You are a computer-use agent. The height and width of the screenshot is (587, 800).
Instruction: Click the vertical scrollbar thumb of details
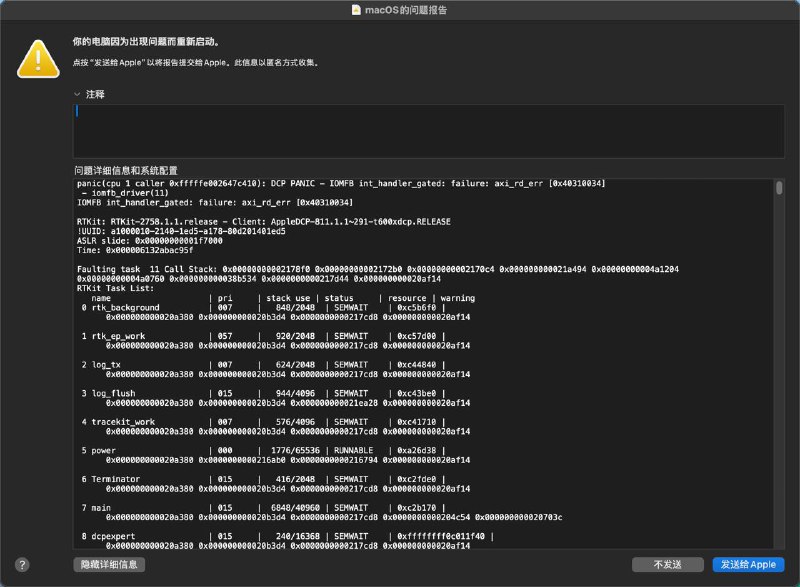[x=779, y=188]
